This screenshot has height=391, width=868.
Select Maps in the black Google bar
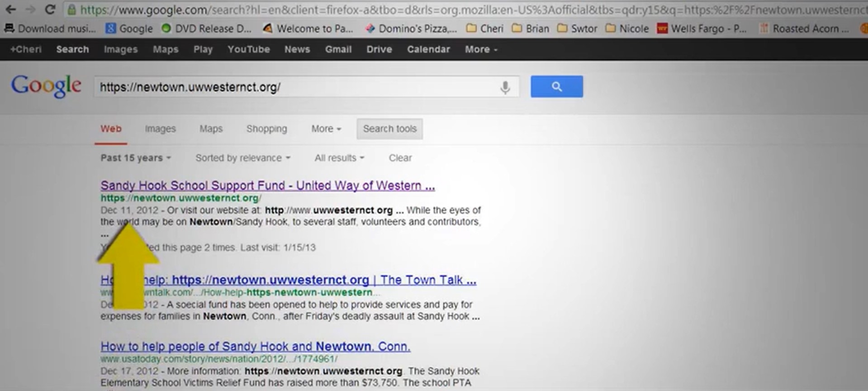point(166,49)
